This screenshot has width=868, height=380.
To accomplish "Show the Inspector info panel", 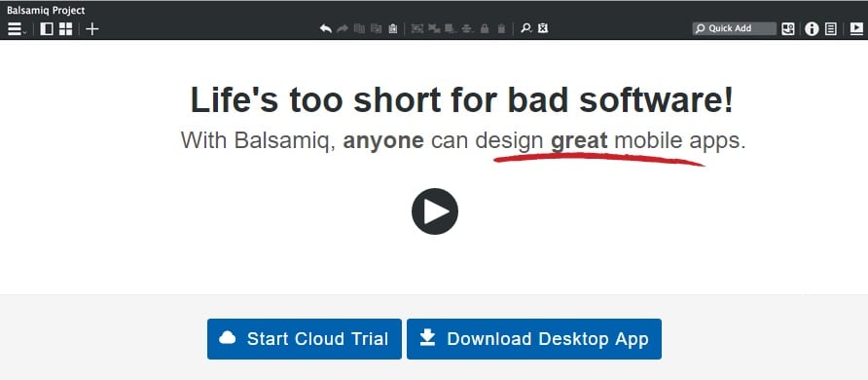I will click(812, 29).
